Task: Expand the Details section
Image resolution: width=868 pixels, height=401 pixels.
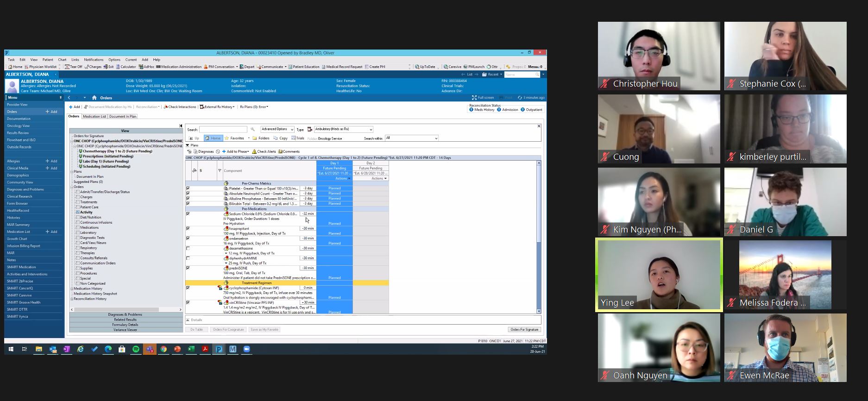Action: 188,320
